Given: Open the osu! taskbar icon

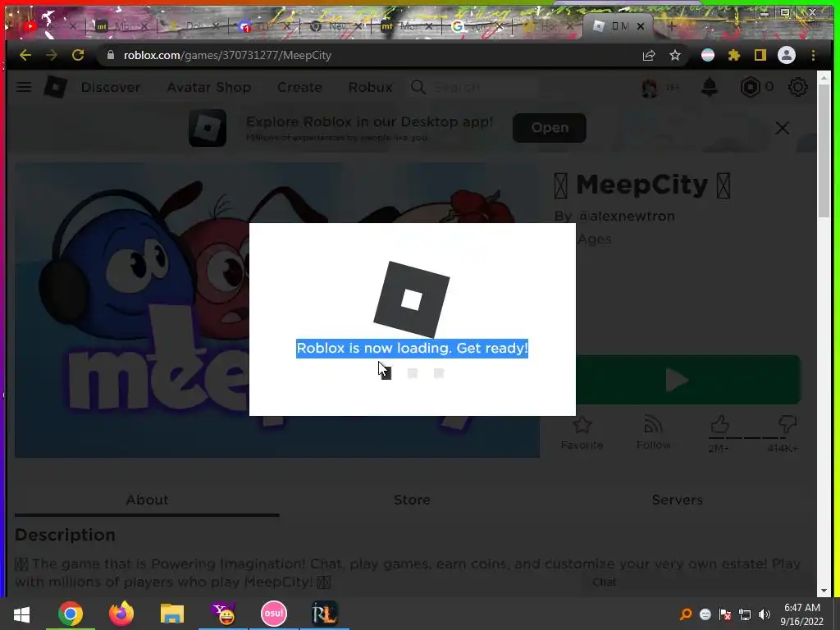Looking at the screenshot, I should 274,614.
